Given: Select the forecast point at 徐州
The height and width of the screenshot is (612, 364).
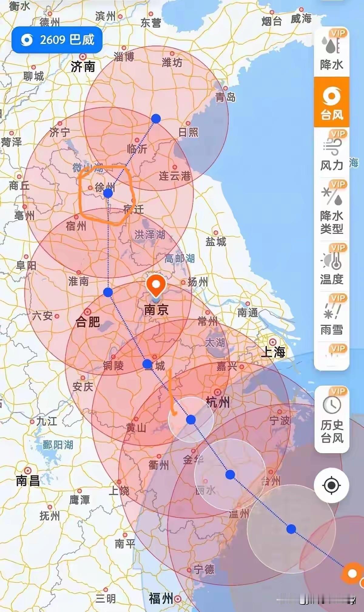Looking at the screenshot, I should point(108,193).
